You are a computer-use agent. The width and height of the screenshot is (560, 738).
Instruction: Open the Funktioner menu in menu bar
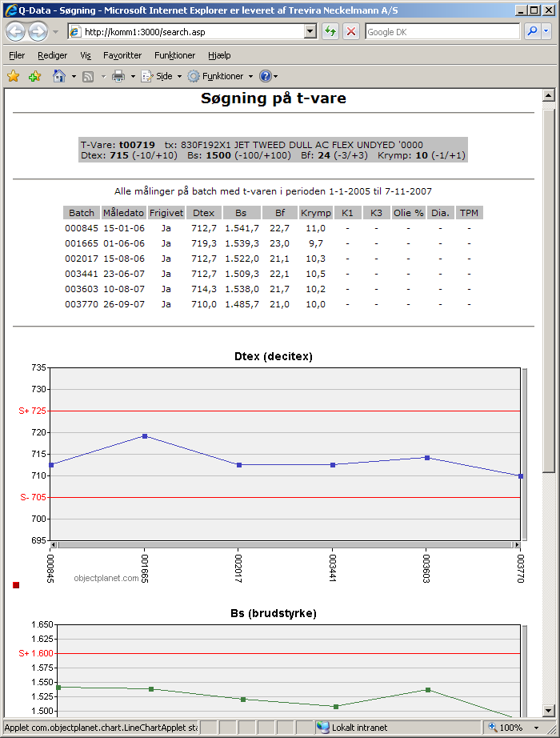click(x=174, y=55)
